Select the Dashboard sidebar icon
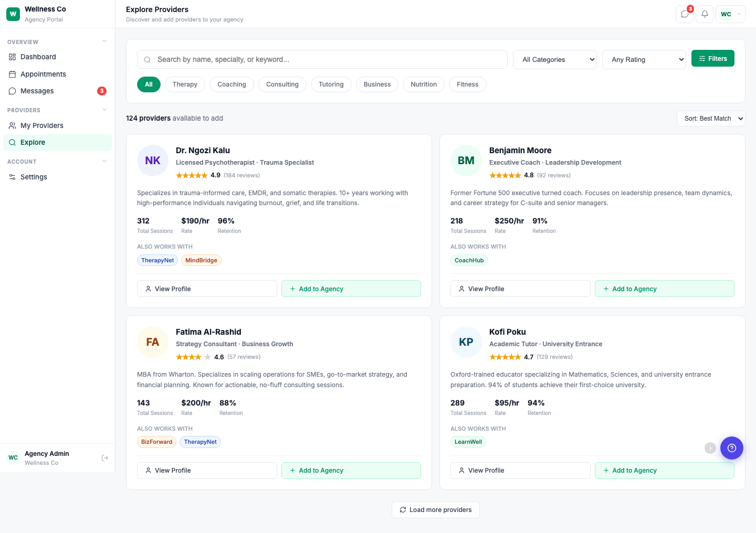This screenshot has width=756, height=533. [12, 57]
